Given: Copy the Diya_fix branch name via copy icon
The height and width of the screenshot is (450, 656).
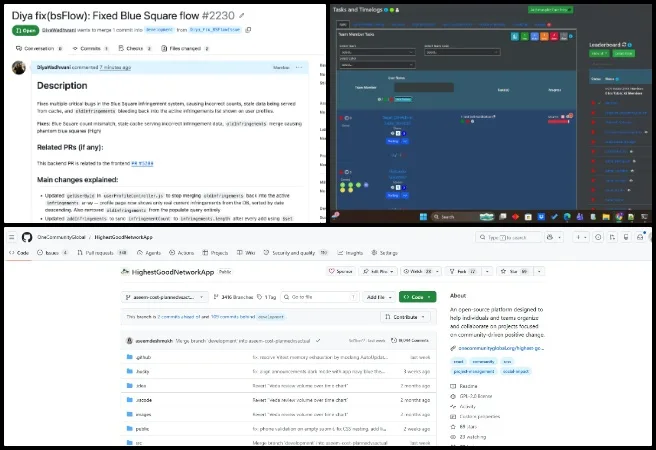Looking at the screenshot, I should (248, 30).
